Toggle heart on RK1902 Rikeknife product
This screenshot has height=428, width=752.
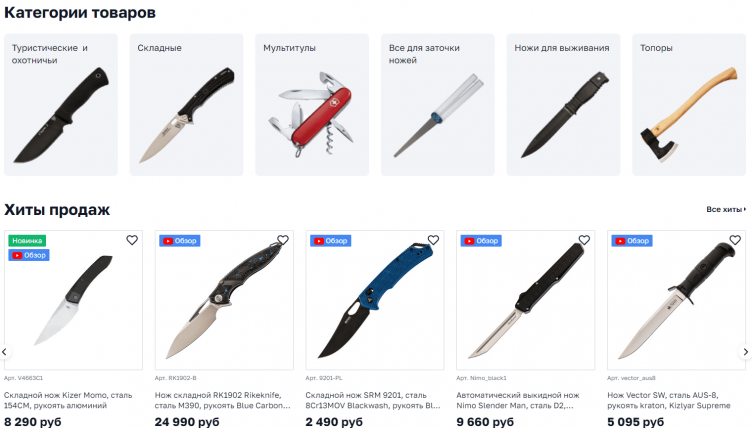click(283, 240)
